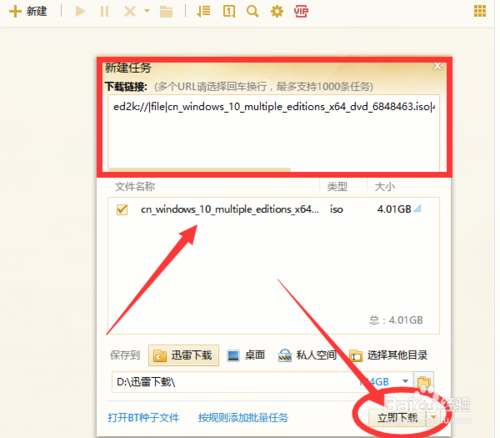Choose 私人空间 as save location

307,355
